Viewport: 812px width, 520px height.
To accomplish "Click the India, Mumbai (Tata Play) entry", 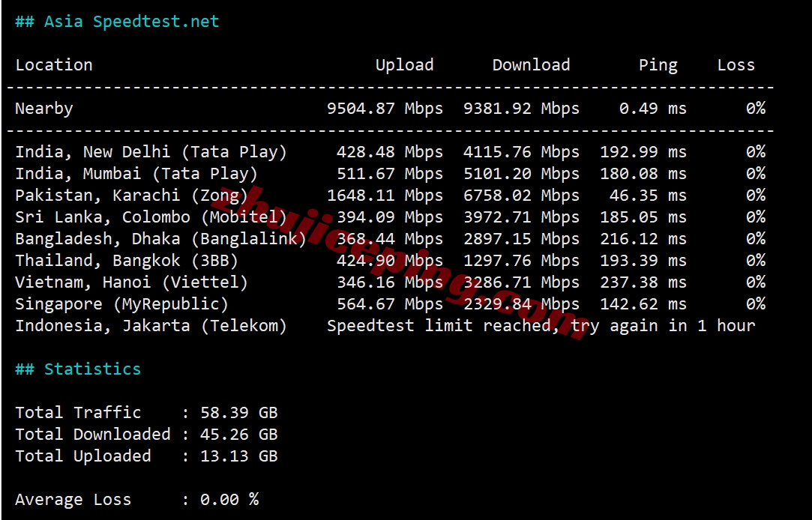I will point(136,174).
